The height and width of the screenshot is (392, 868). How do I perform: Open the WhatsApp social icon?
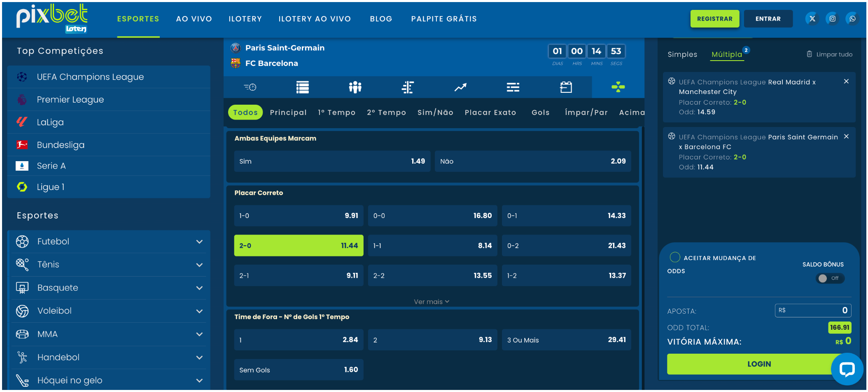click(852, 19)
